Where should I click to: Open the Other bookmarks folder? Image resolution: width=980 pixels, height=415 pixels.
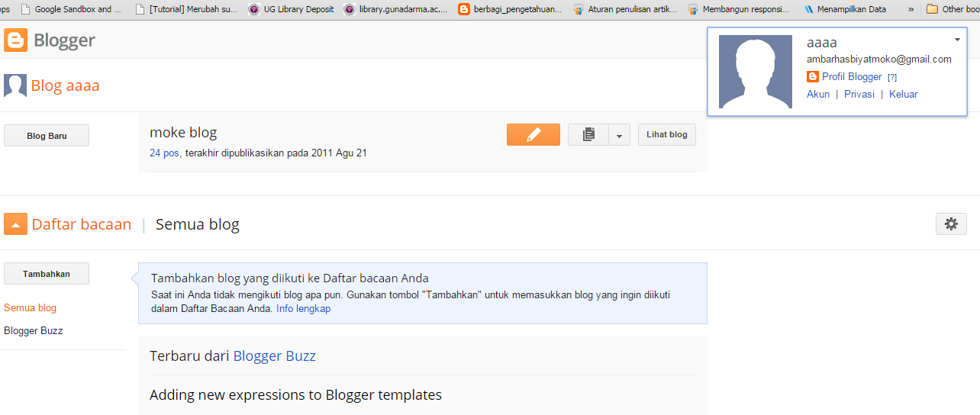click(953, 9)
